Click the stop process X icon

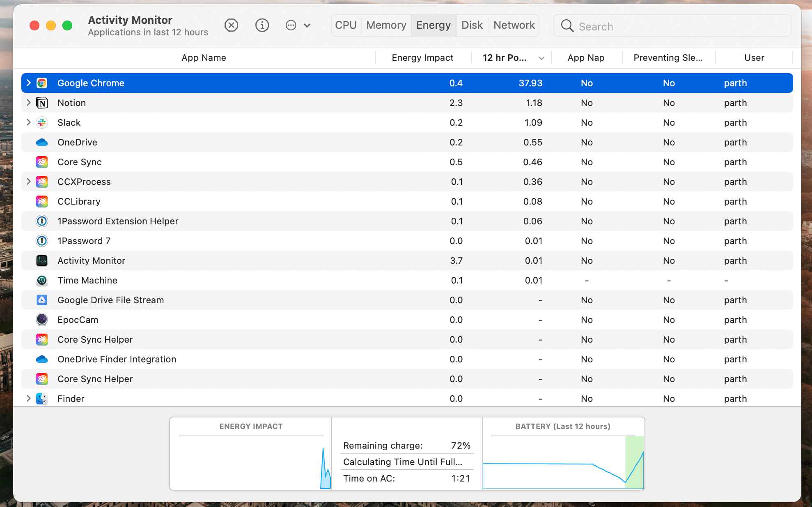pyautogui.click(x=231, y=25)
